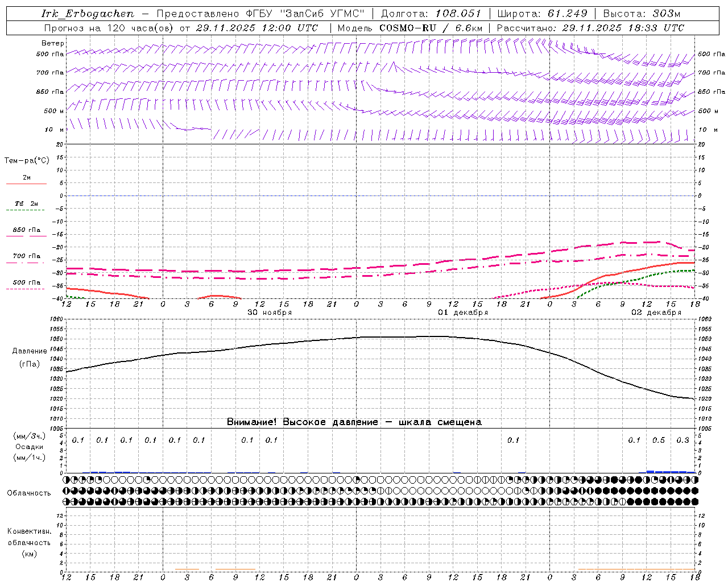The width and height of the screenshot is (728, 582).
Task: Click the 500 гПа temperature legend sample
Action: (26, 289)
